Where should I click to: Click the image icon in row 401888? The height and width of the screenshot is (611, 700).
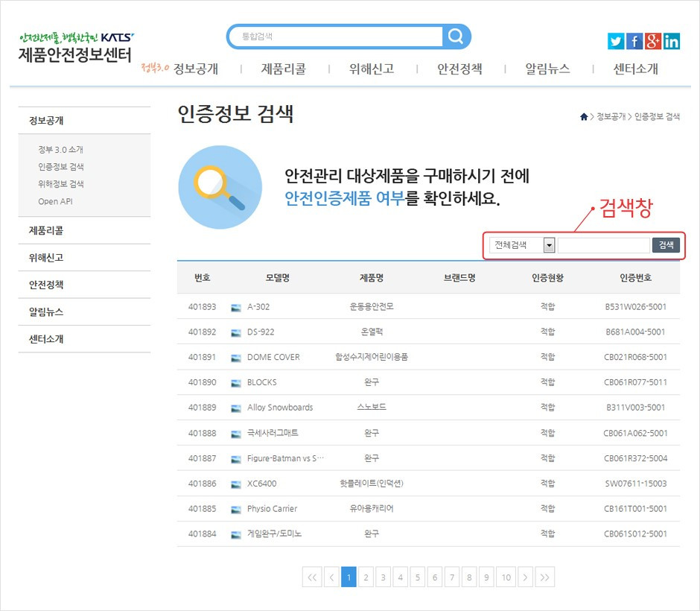click(x=236, y=433)
